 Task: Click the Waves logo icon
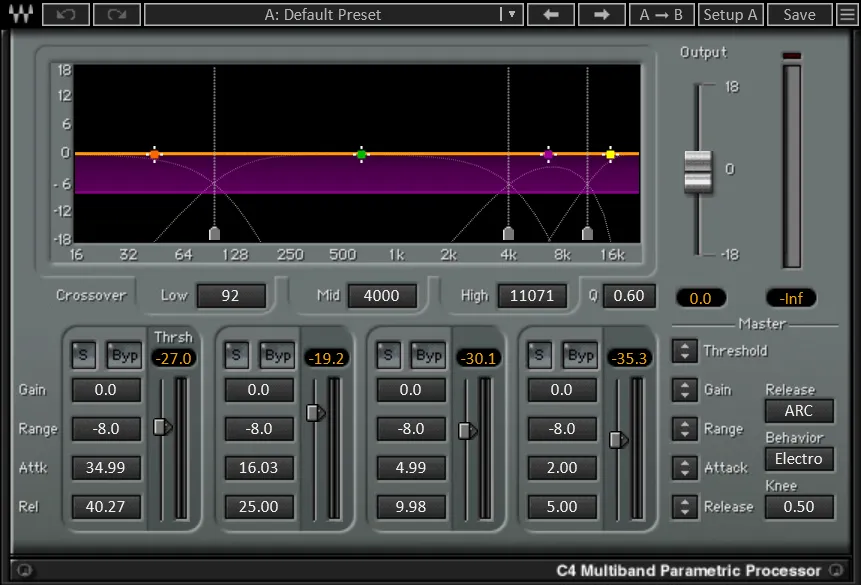[x=22, y=14]
